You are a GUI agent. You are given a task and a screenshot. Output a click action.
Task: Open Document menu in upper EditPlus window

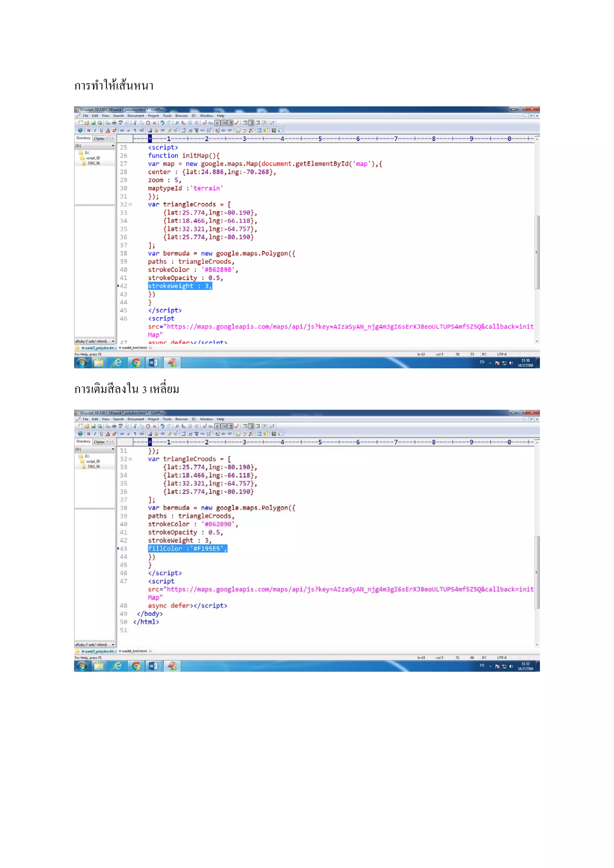pos(135,116)
